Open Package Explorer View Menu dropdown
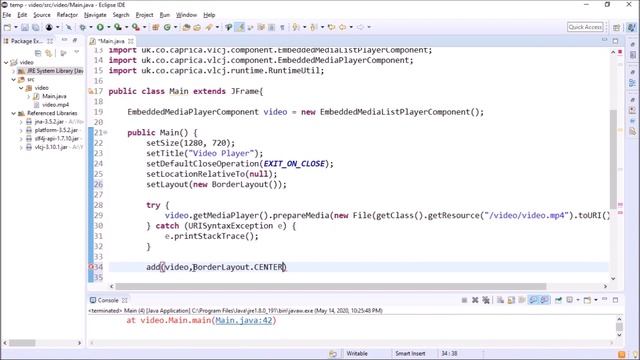The width and height of the screenshot is (640, 360). (x=77, y=53)
